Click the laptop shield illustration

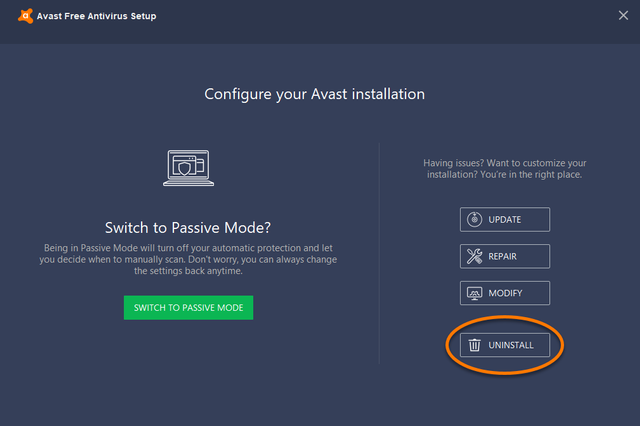pyautogui.click(x=189, y=168)
